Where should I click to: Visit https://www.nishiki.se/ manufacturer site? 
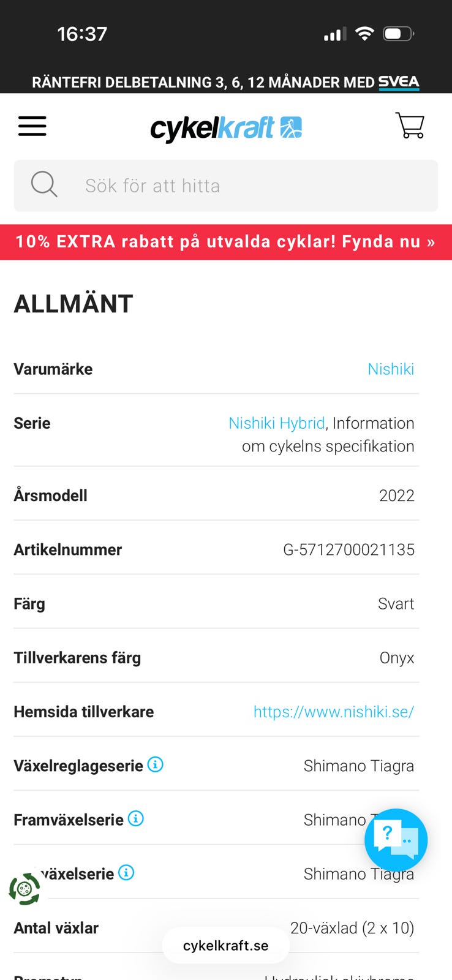click(x=333, y=712)
